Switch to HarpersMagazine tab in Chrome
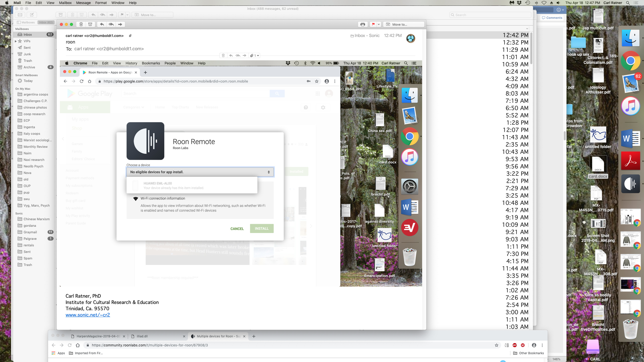The image size is (644, 362). tap(98, 336)
